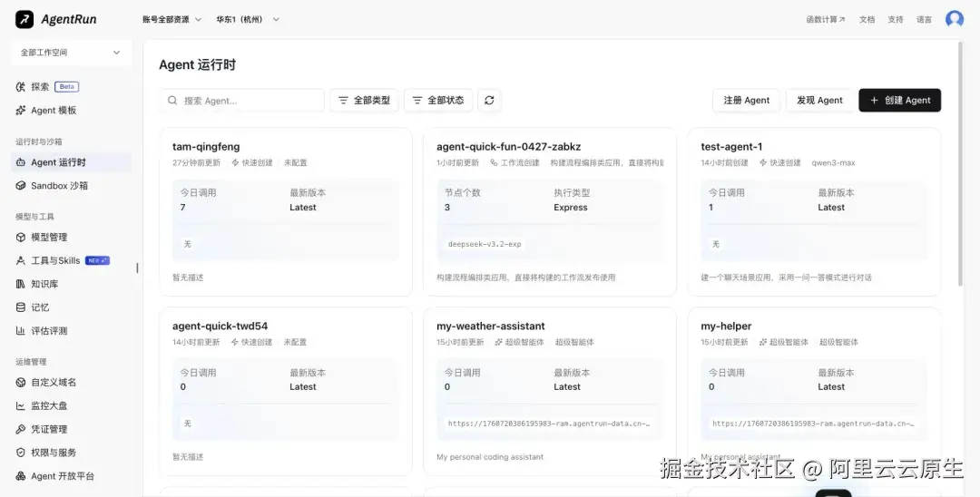Click the 权限与服务 shield icon

[x=21, y=453]
